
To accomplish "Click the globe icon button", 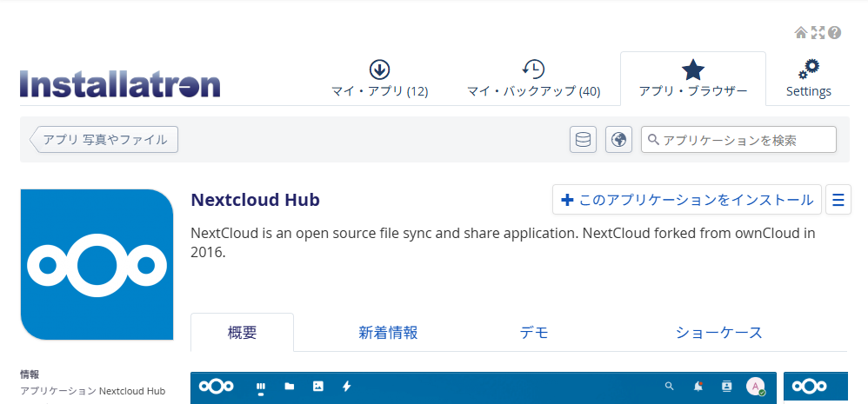I will pyautogui.click(x=618, y=139).
